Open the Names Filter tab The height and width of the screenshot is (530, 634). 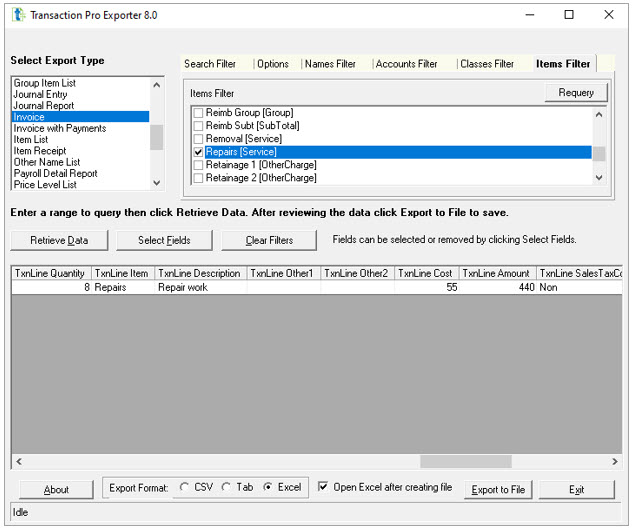pyautogui.click(x=330, y=64)
